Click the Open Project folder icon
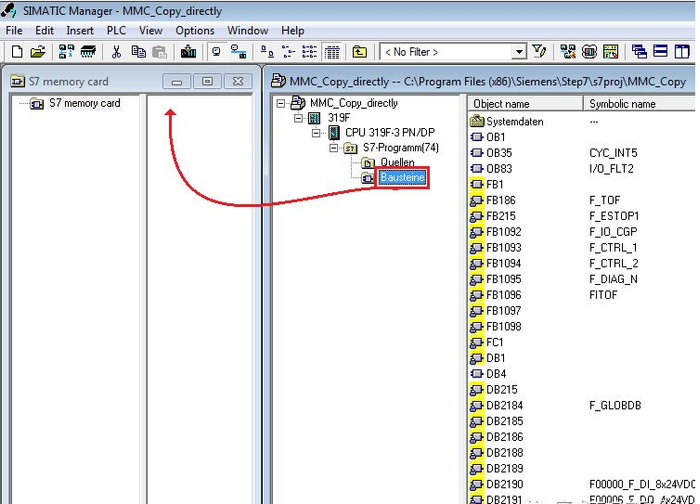Screen dimensions: 700x504 [37, 52]
